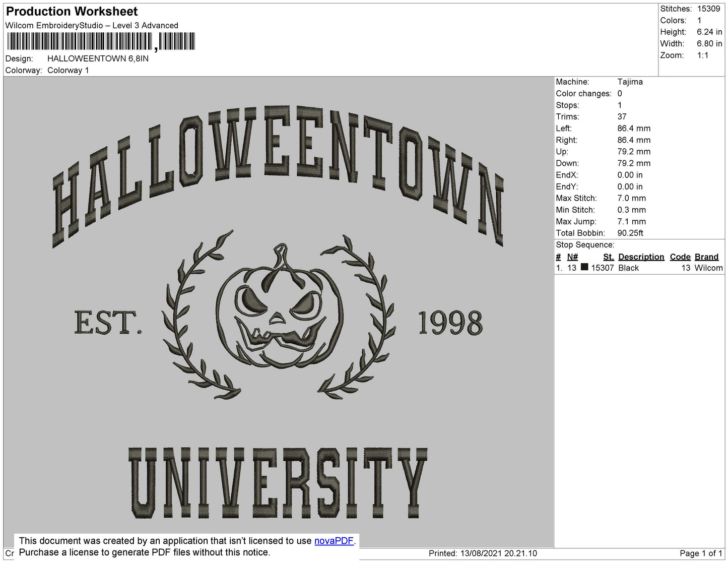This screenshot has height=563, width=728.
Task: Select the 'Production Worksheet' title
Action: click(x=72, y=12)
